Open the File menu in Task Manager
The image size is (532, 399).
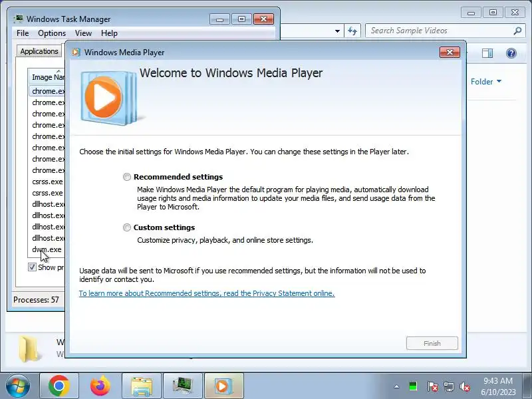point(23,33)
